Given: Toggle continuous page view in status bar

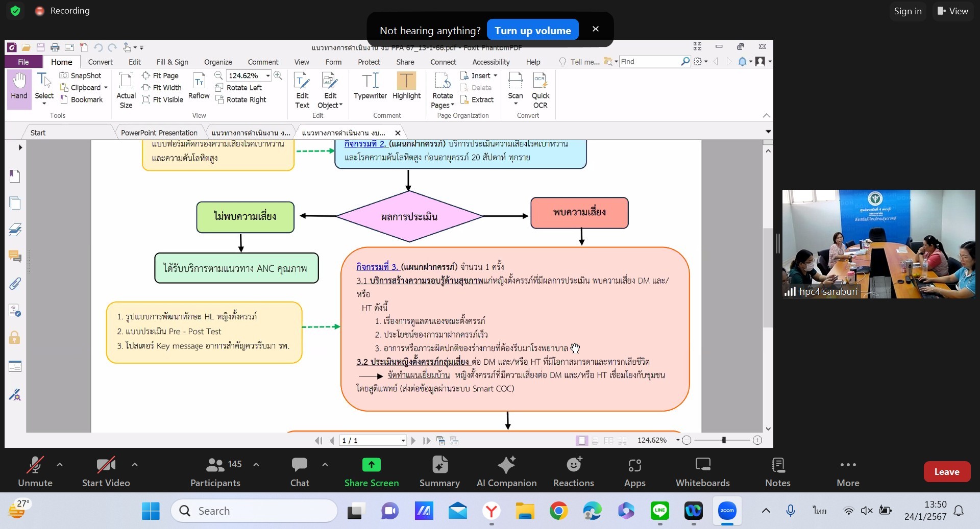Looking at the screenshot, I should (595, 440).
